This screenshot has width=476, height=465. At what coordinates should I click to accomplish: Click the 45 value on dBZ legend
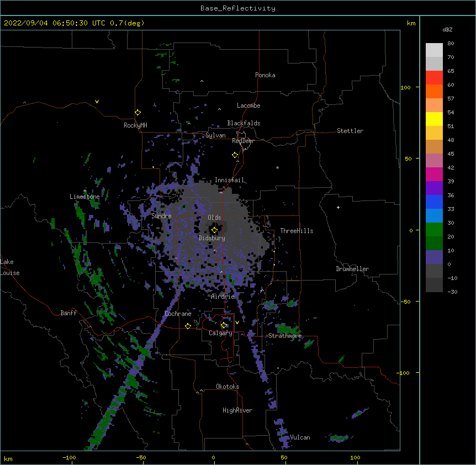tap(451, 154)
